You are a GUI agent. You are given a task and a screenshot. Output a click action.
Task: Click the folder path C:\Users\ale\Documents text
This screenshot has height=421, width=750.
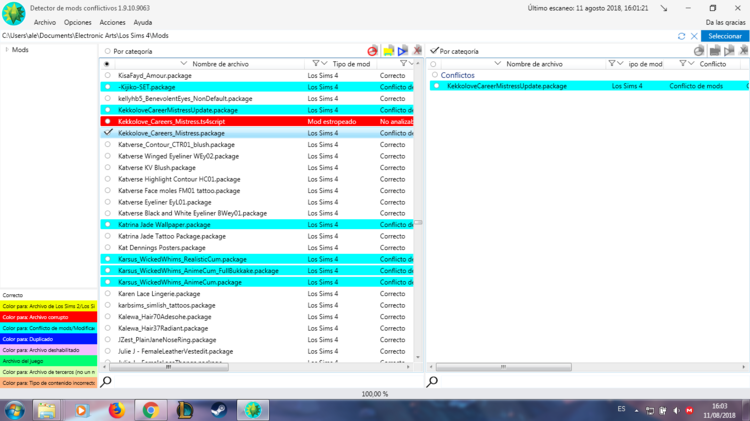85,36
